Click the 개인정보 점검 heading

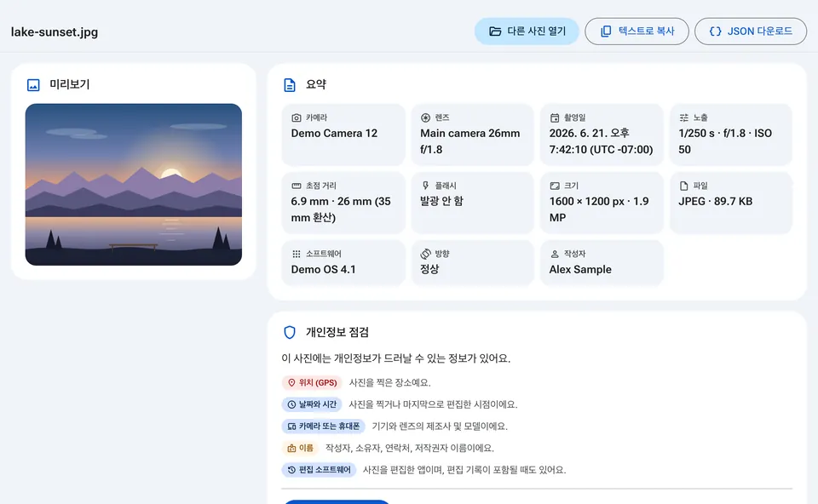tap(337, 333)
